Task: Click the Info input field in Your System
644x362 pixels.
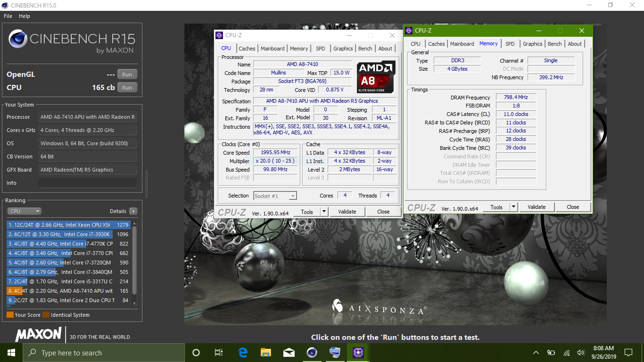Action: 88,183
